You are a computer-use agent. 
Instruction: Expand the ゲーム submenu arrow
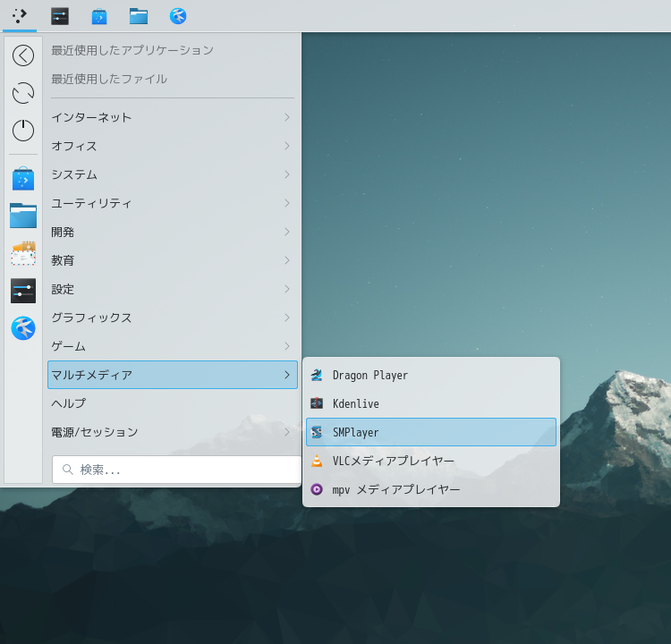pyautogui.click(x=287, y=346)
